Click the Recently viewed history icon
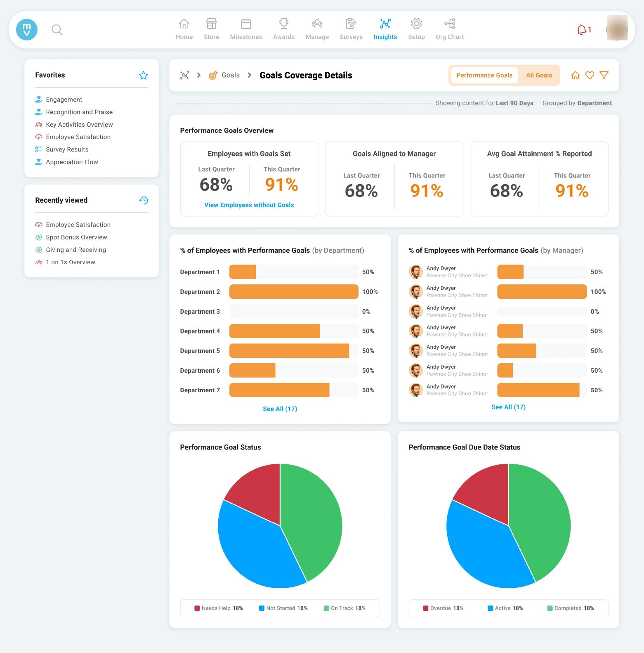 pyautogui.click(x=143, y=200)
